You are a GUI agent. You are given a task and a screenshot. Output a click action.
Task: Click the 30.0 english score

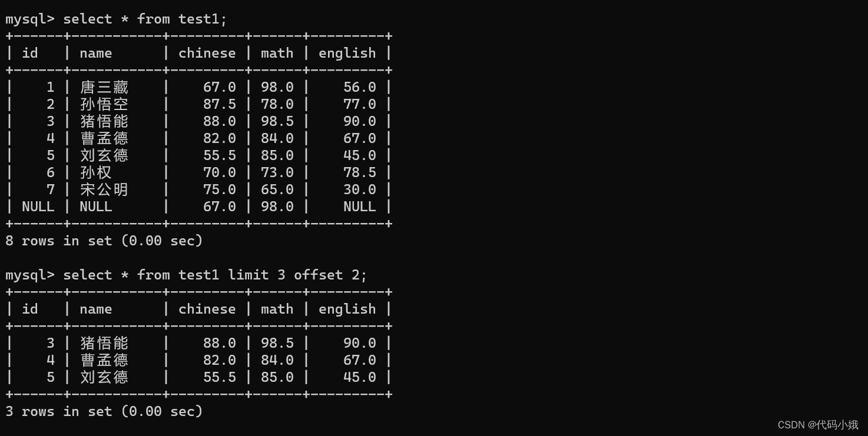(359, 189)
